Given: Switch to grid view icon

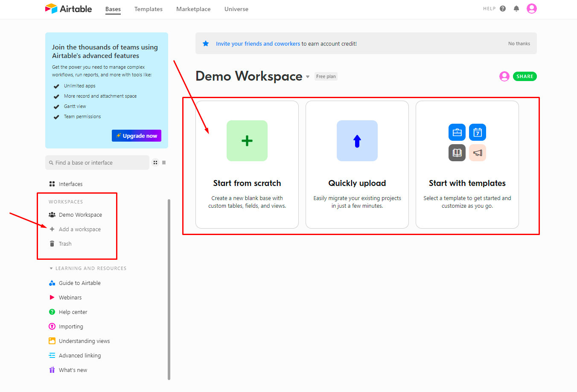Looking at the screenshot, I should tap(155, 163).
